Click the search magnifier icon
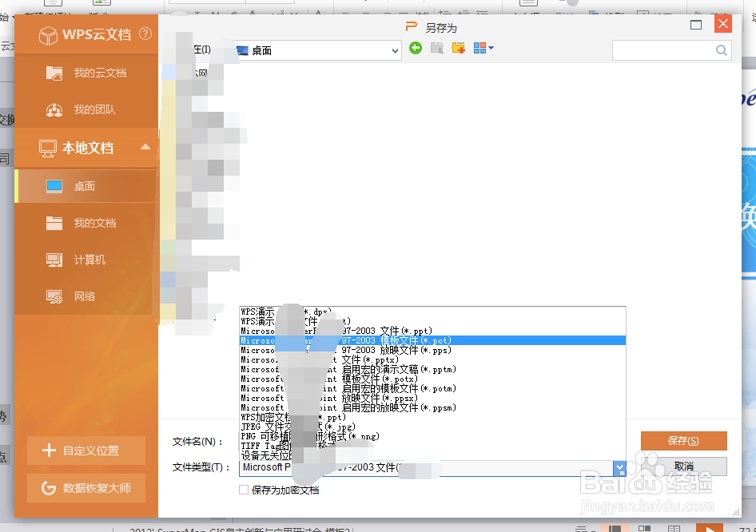This screenshot has width=756, height=532. [x=722, y=50]
